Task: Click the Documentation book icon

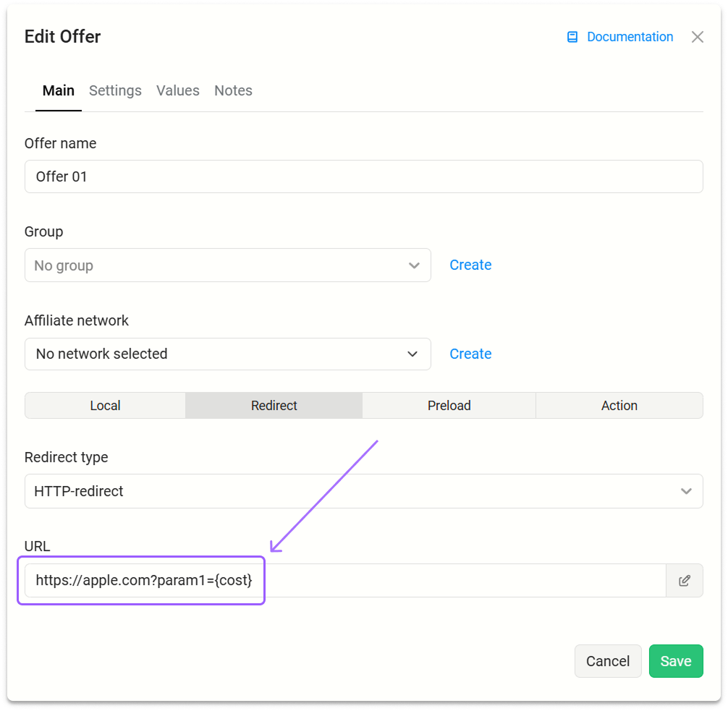Action: 572,37
